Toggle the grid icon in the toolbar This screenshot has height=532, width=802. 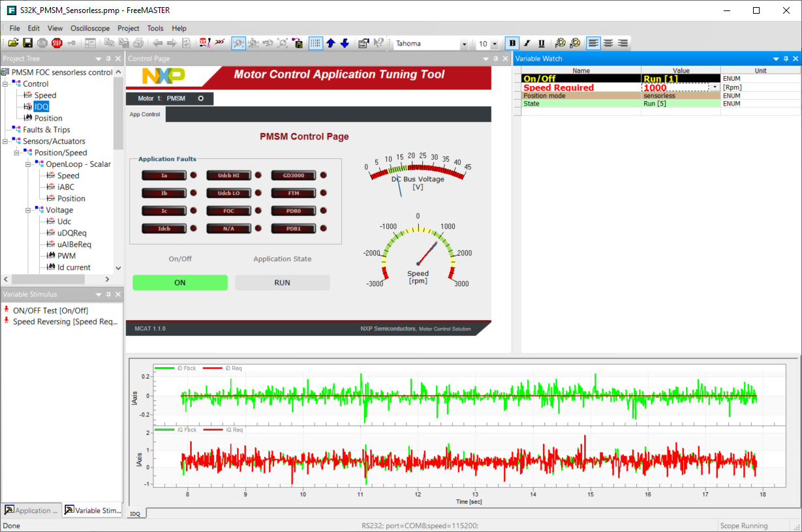coord(315,43)
